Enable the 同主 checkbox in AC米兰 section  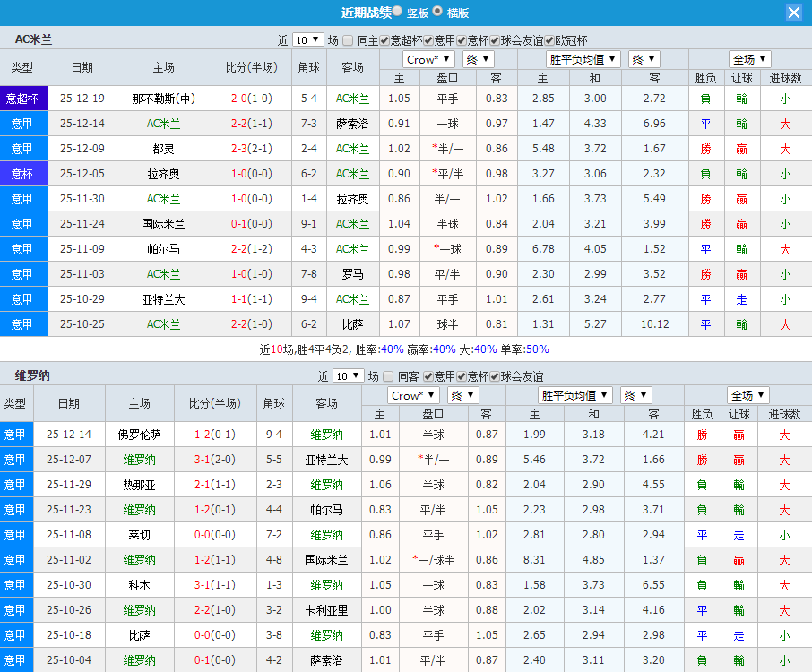click(x=347, y=39)
